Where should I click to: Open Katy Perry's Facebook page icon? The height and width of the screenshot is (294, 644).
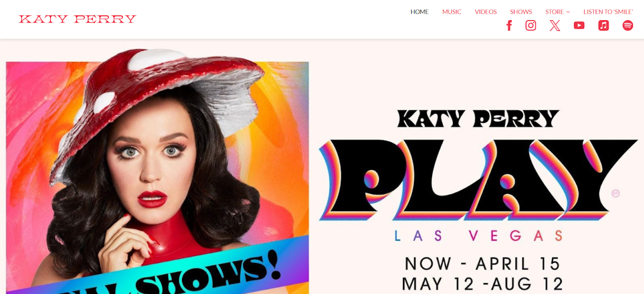[509, 26]
